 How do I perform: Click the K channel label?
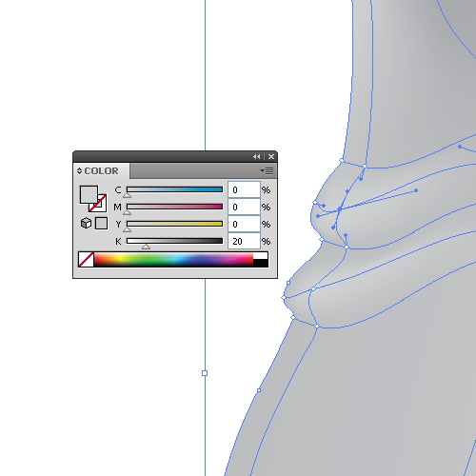118,242
